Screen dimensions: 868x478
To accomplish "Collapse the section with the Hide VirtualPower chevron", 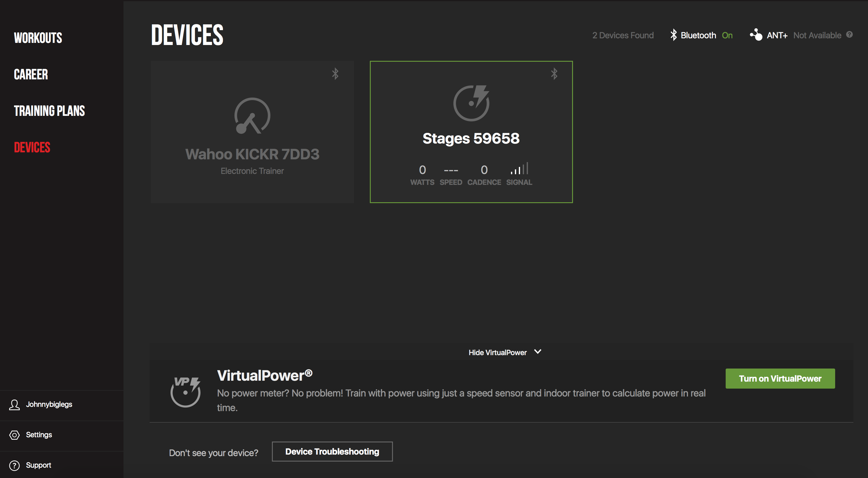I will (x=538, y=352).
